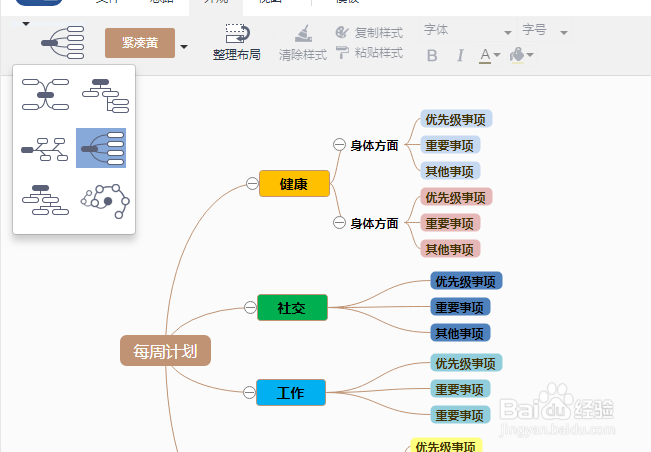651x452 pixels.
Task: Open the layout structure picker icon
Action: (63, 42)
